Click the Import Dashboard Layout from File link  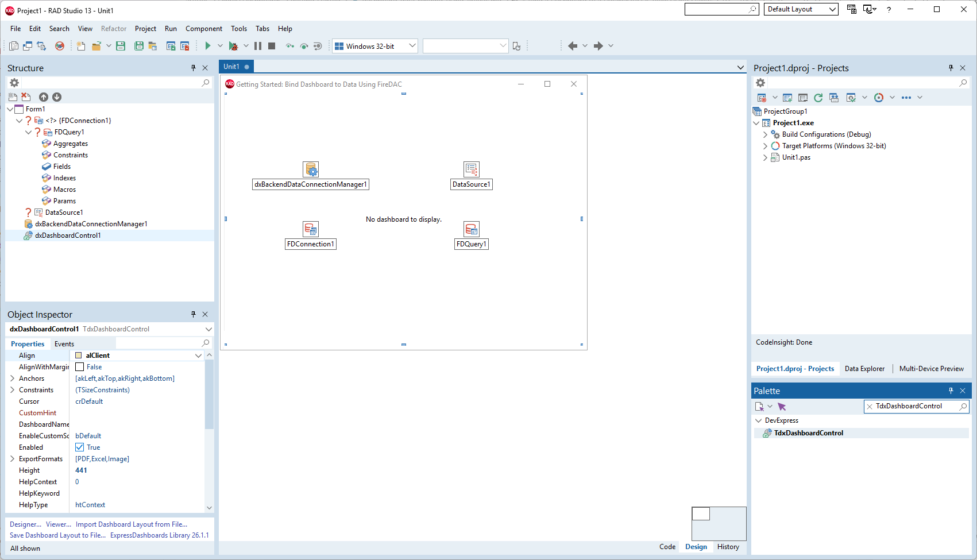pos(131,524)
